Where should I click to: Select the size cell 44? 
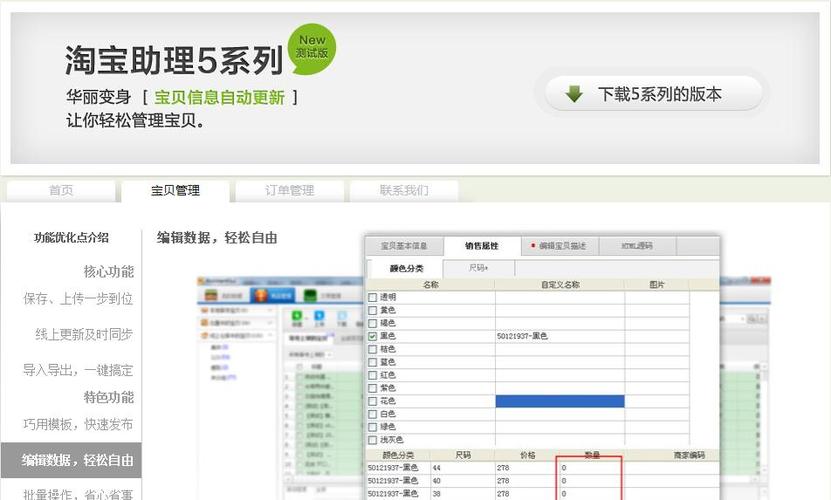pyautogui.click(x=462, y=468)
